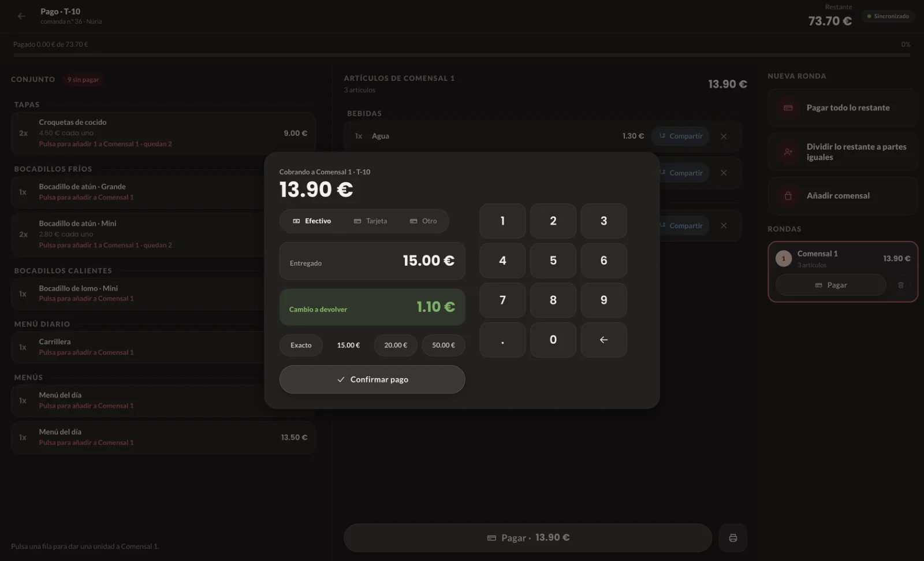Tap keypad digit 7
Image resolution: width=924 pixels, height=561 pixels.
(502, 300)
